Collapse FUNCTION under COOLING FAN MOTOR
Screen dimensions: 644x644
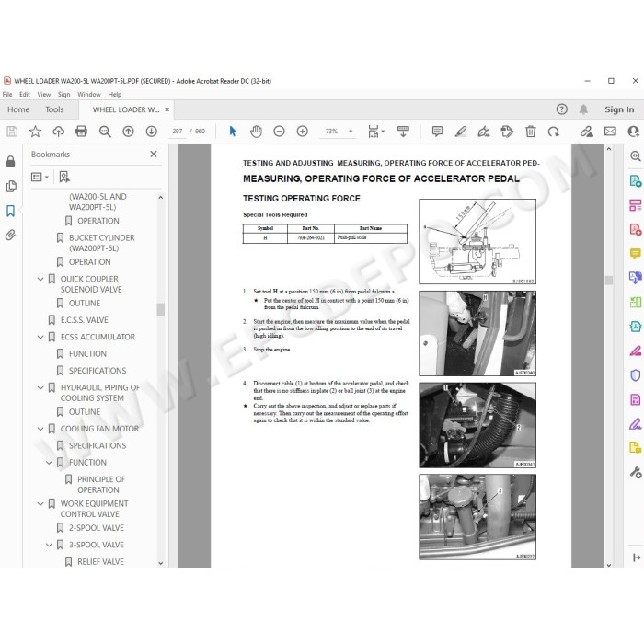(49, 463)
